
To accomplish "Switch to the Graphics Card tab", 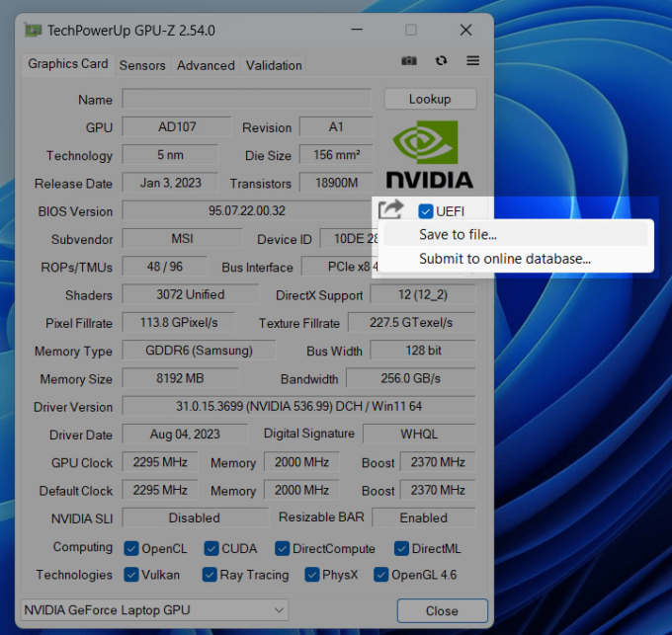I will click(68, 64).
